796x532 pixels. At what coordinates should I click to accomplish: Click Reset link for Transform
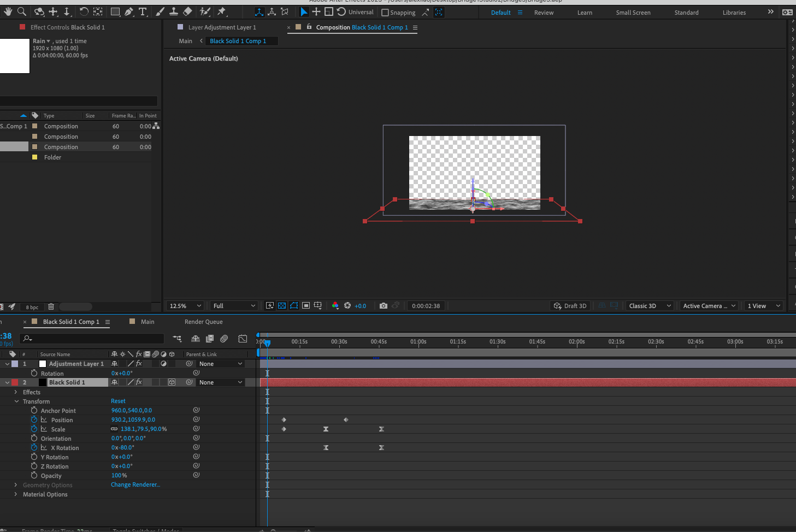pyautogui.click(x=118, y=401)
